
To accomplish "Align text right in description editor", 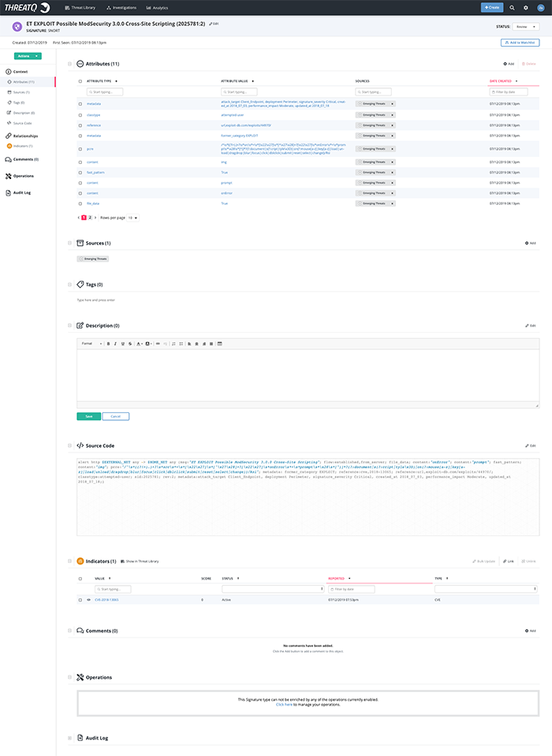I will [204, 344].
